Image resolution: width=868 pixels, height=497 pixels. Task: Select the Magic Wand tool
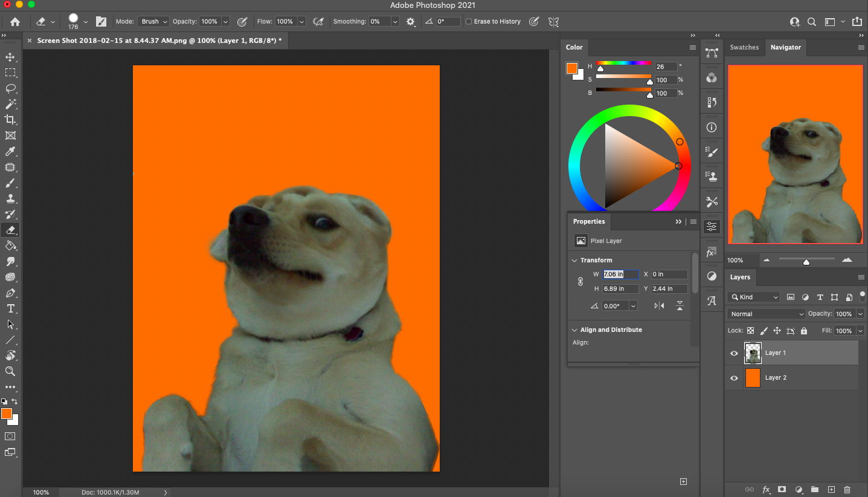10,104
